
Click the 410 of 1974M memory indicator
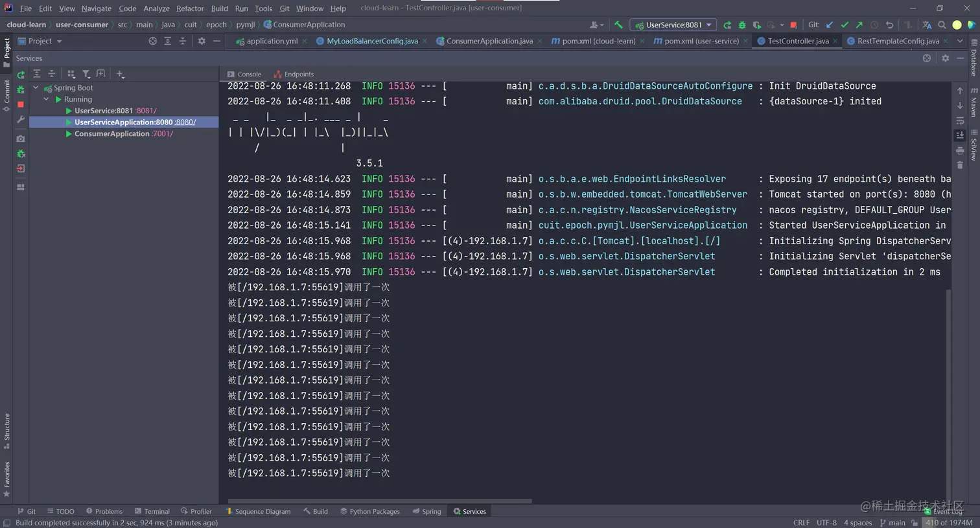click(x=948, y=523)
